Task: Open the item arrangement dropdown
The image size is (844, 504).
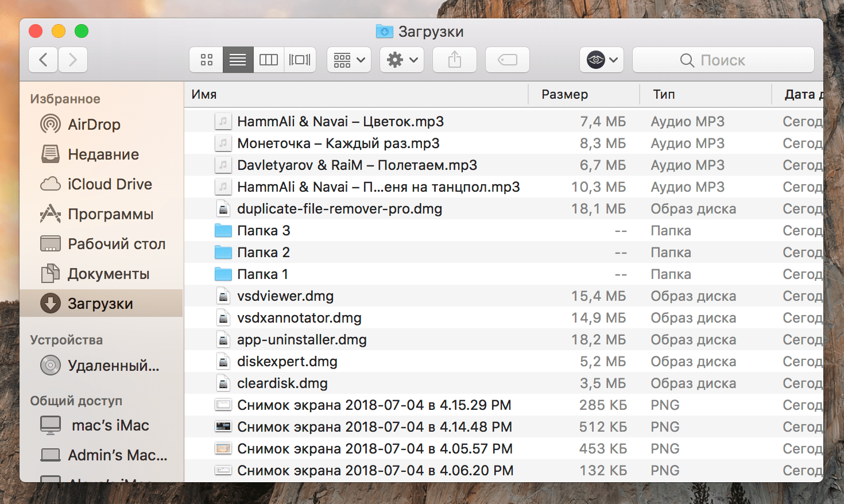Action: (x=349, y=60)
